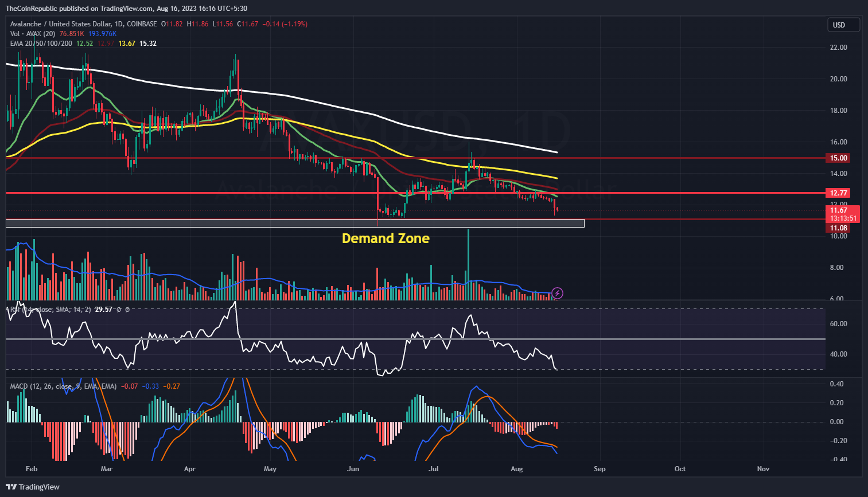Viewport: 868px width, 497px height.
Task: Click the close price C11.67
Action: click(x=248, y=24)
